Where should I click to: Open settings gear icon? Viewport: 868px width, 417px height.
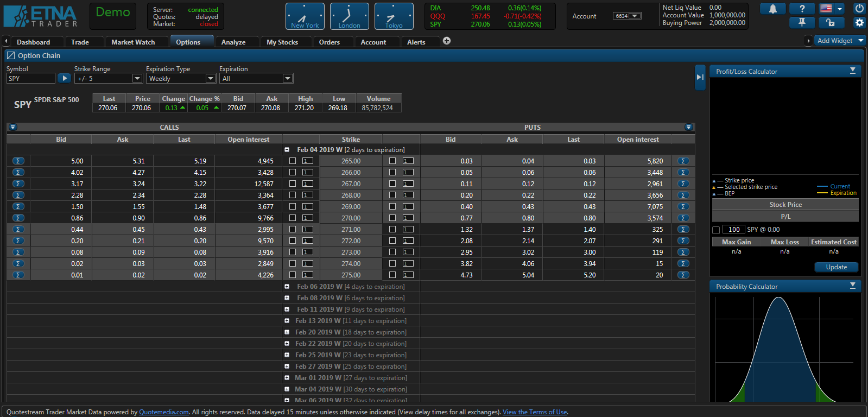coord(859,22)
